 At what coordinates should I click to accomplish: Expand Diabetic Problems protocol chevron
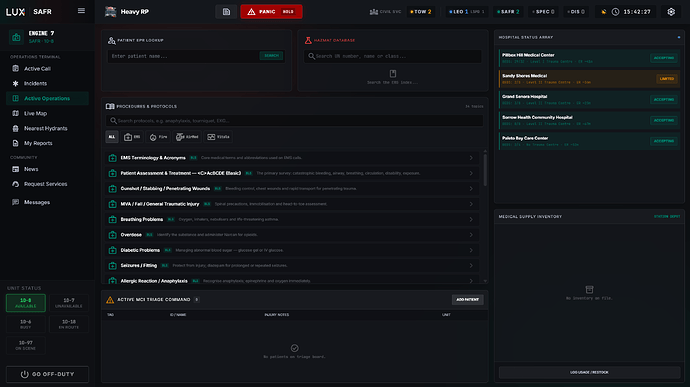pyautogui.click(x=471, y=250)
